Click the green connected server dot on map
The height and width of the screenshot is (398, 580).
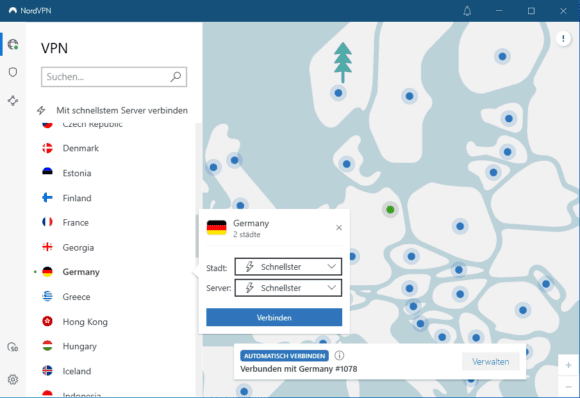[x=390, y=210]
